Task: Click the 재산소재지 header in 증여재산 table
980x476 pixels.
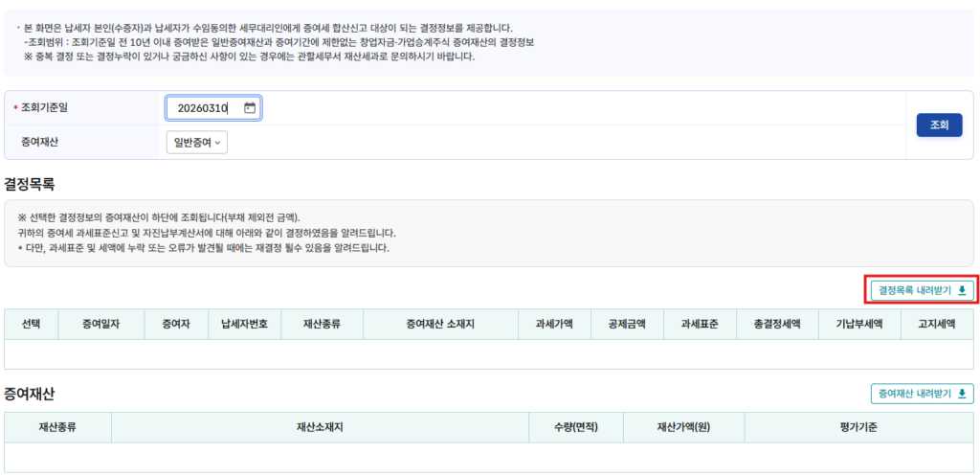Action: tap(320, 427)
